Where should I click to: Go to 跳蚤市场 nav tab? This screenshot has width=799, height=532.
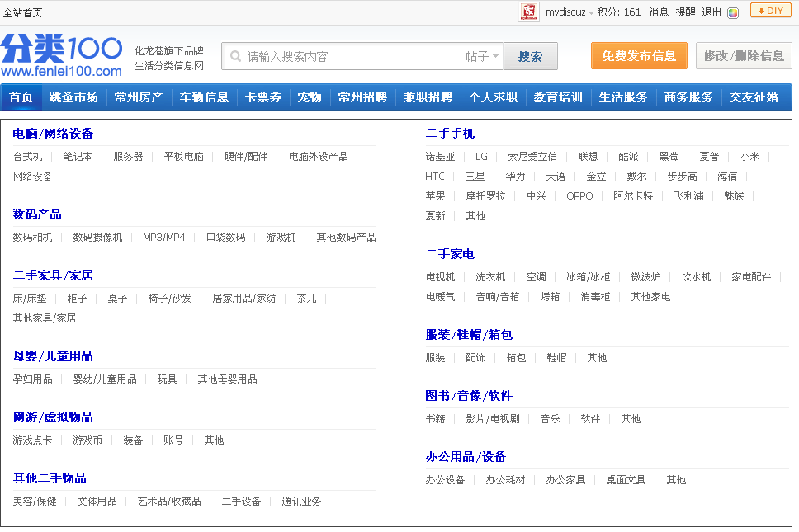73,97
